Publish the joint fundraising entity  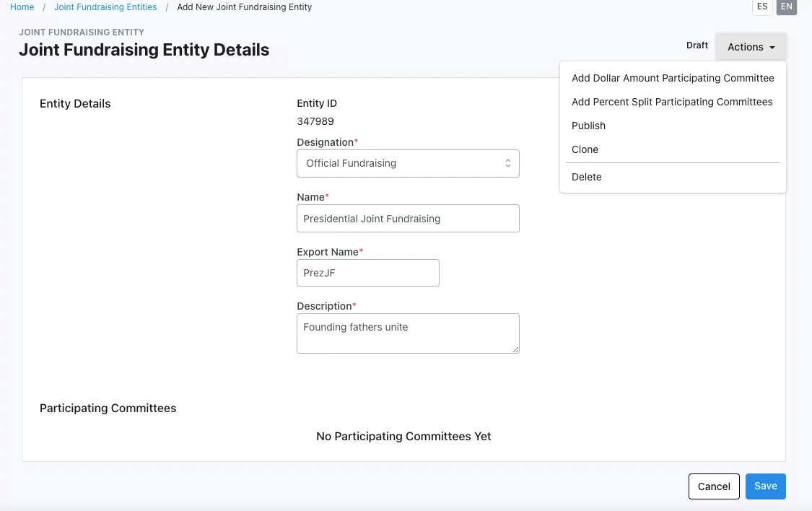588,126
